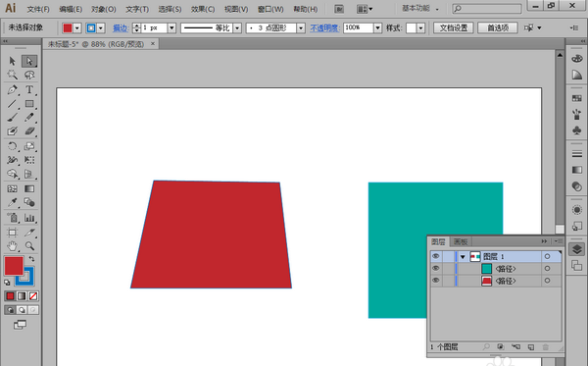Pick the Magic Wand tool

[12, 75]
